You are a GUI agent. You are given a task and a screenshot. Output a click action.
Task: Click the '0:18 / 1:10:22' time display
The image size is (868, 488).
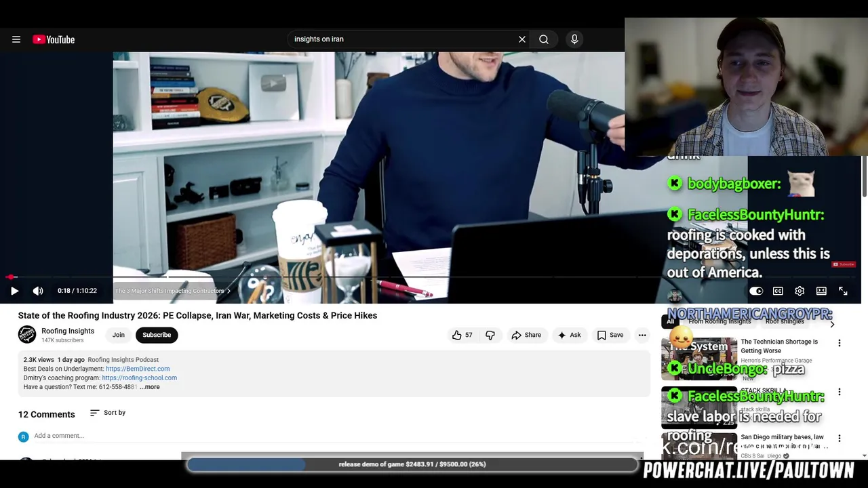pos(77,291)
